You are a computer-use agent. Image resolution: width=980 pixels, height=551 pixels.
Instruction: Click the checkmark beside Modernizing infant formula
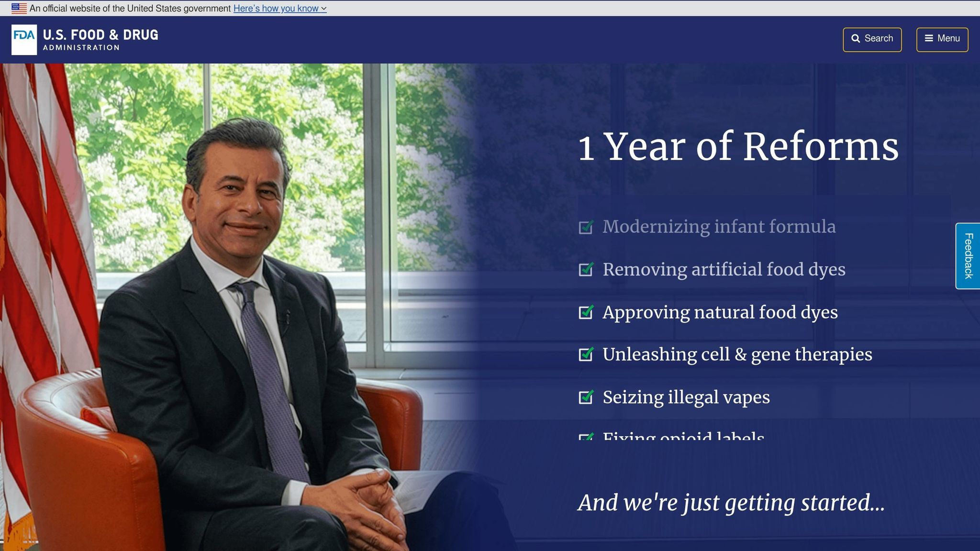pyautogui.click(x=586, y=227)
